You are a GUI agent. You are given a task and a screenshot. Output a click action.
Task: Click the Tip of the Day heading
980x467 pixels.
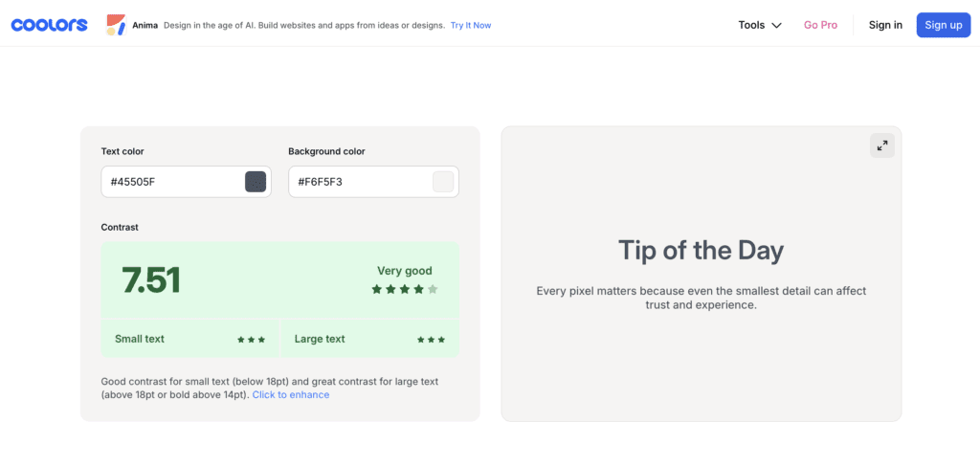tap(701, 251)
